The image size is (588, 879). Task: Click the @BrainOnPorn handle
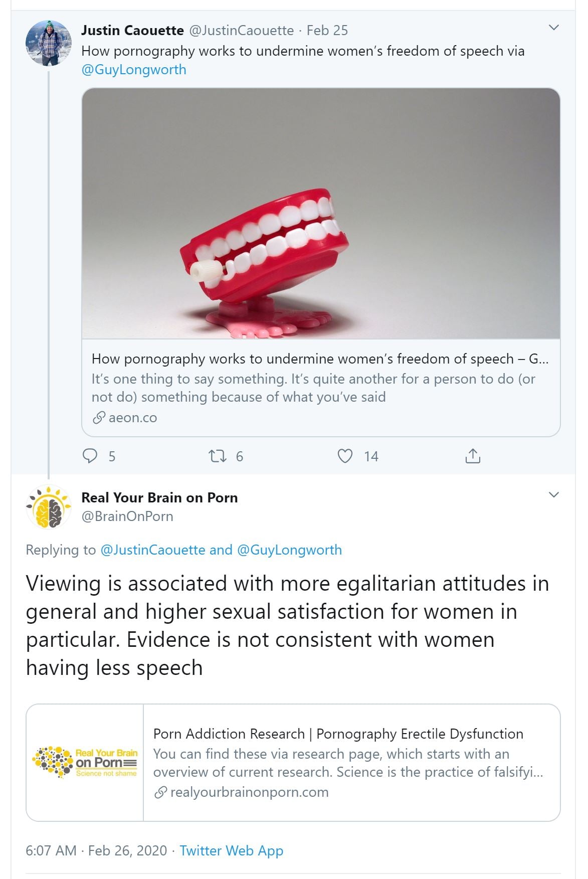pos(127,516)
